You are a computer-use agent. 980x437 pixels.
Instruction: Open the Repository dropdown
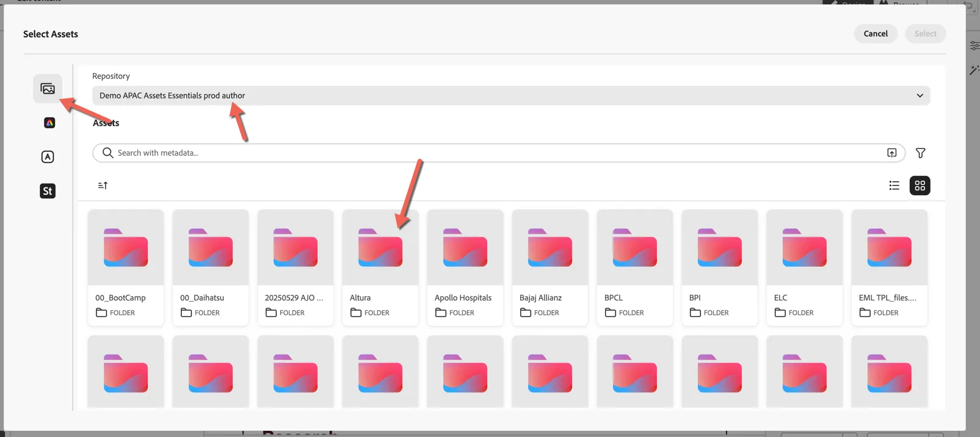(x=511, y=96)
